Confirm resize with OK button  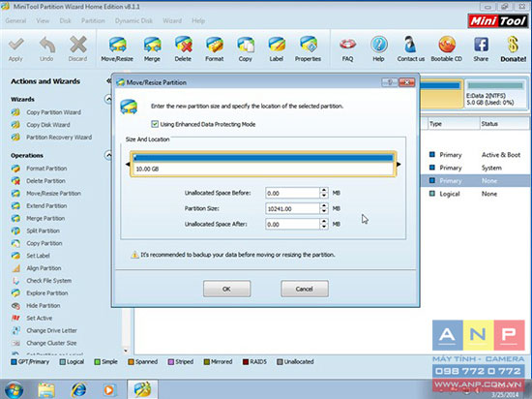[227, 289]
